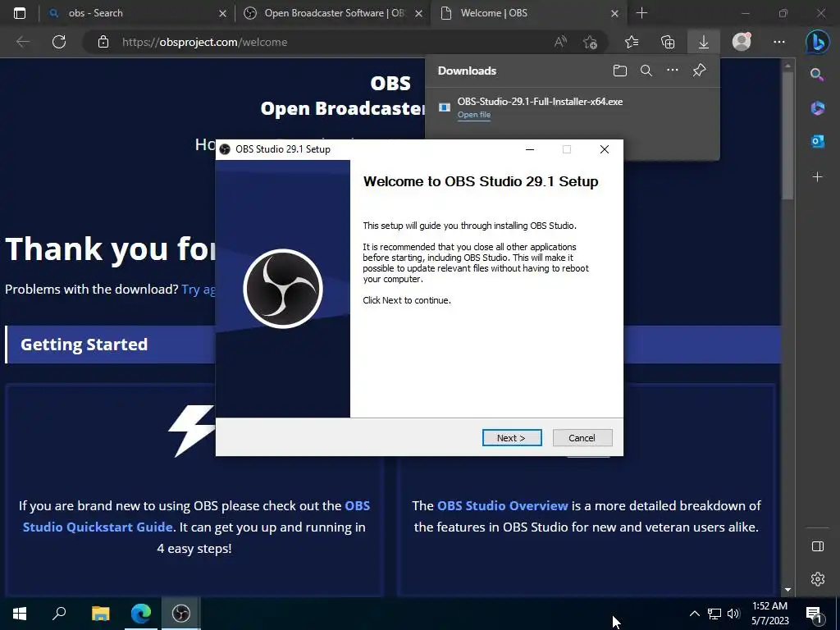The image size is (840, 630).
Task: Open the Favorites star list icon
Action: pyautogui.click(x=632, y=42)
